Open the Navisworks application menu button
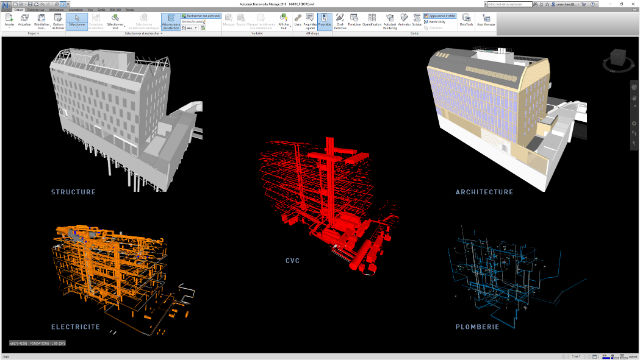The height and width of the screenshot is (360, 640). pyautogui.click(x=5, y=5)
